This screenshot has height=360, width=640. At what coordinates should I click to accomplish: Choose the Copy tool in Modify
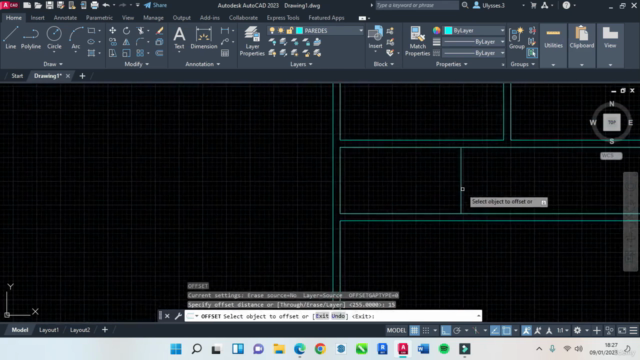[113, 42]
